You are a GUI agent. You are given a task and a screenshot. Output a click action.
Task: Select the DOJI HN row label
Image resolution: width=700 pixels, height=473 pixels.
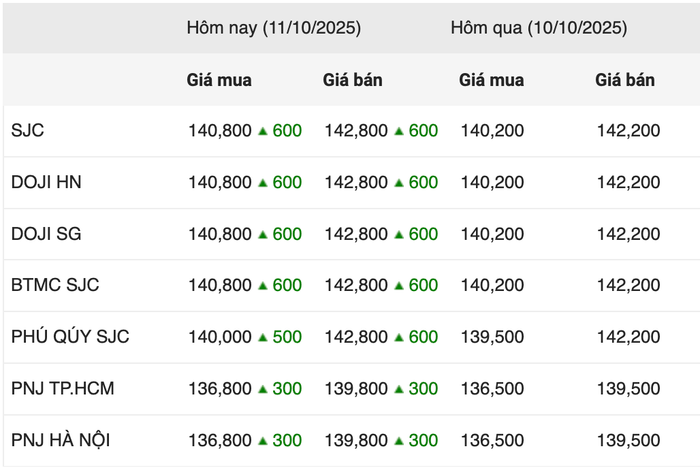pyautogui.click(x=46, y=182)
